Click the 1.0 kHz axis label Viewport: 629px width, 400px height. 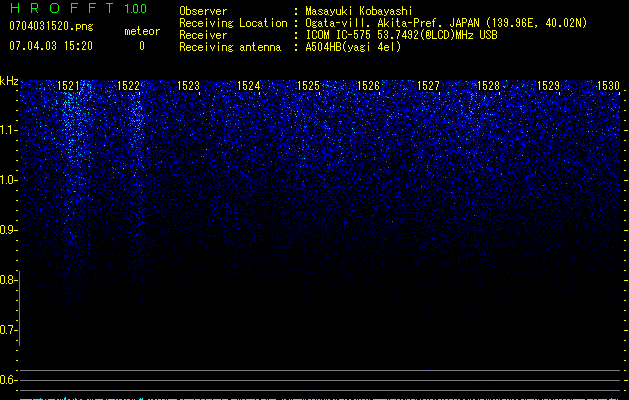[x=9, y=180]
